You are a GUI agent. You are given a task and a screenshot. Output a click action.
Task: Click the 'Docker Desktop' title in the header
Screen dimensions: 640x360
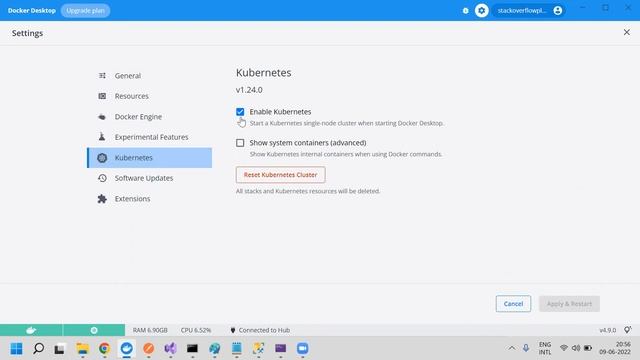pyautogui.click(x=31, y=11)
